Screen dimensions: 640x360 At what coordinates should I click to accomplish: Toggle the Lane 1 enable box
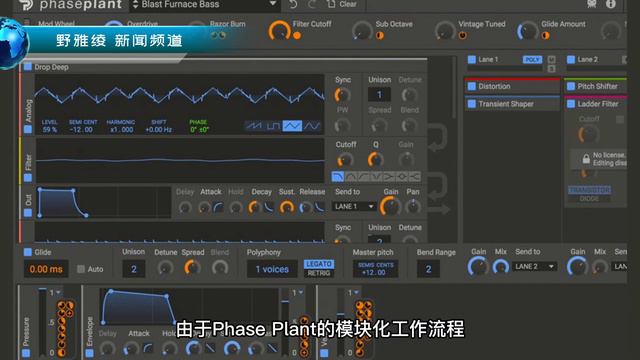pyautogui.click(x=472, y=60)
